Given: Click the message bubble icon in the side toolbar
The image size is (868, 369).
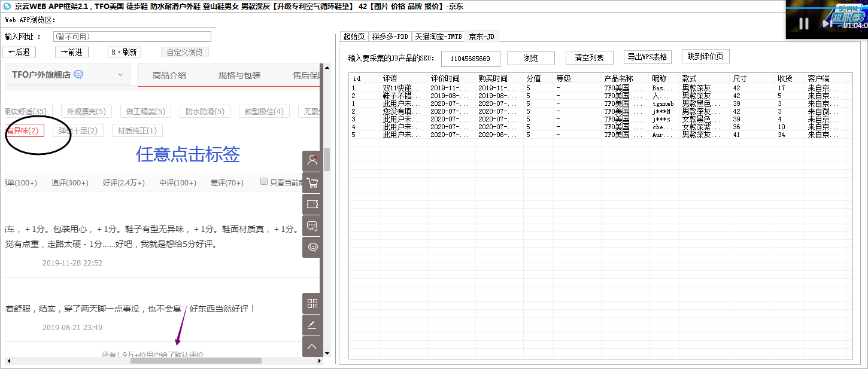Looking at the screenshot, I should (x=312, y=226).
